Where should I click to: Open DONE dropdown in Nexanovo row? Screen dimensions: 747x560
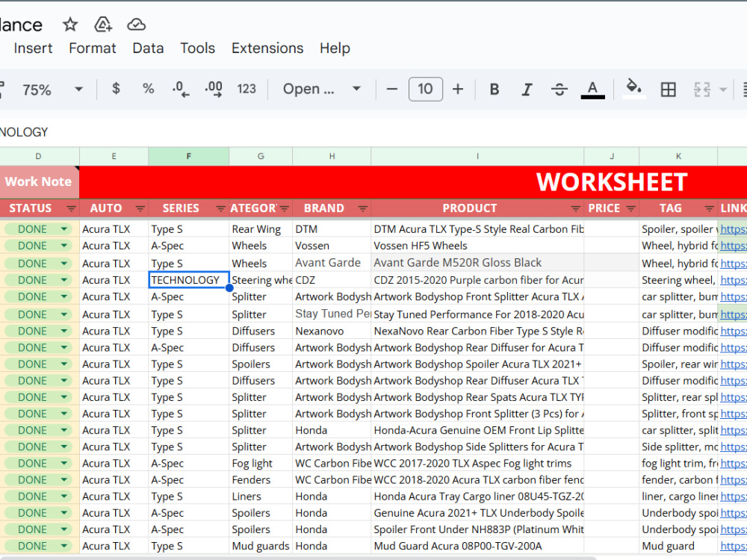[63, 331]
